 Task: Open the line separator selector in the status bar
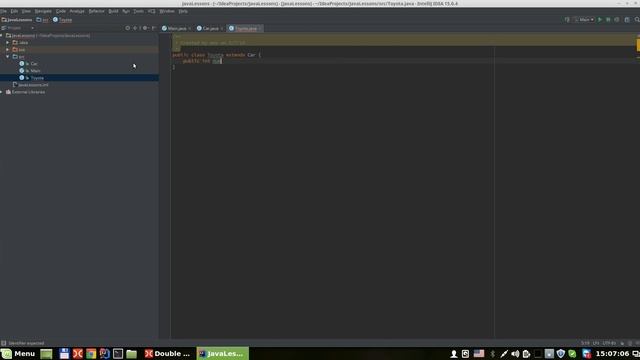(596, 343)
